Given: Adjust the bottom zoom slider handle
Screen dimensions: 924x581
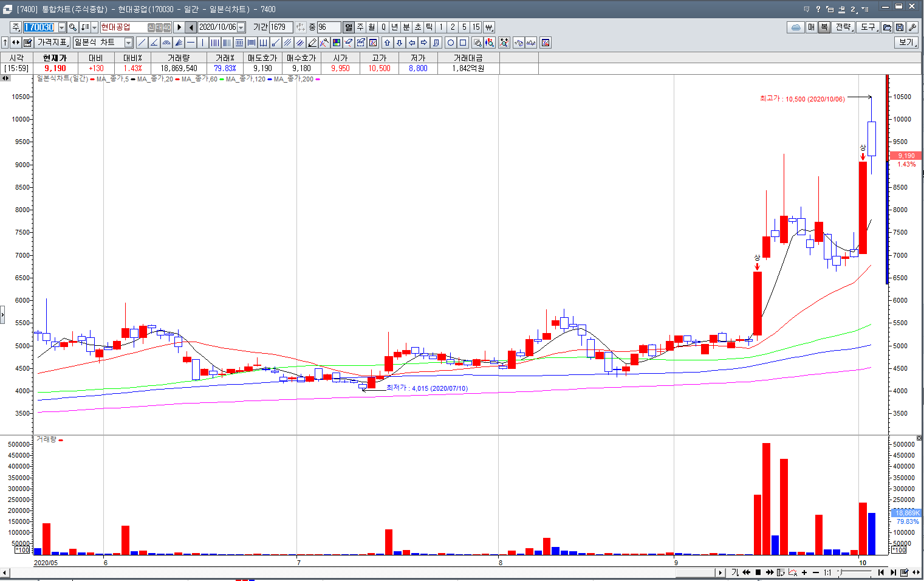Looking at the screenshot, I should click(840, 572).
